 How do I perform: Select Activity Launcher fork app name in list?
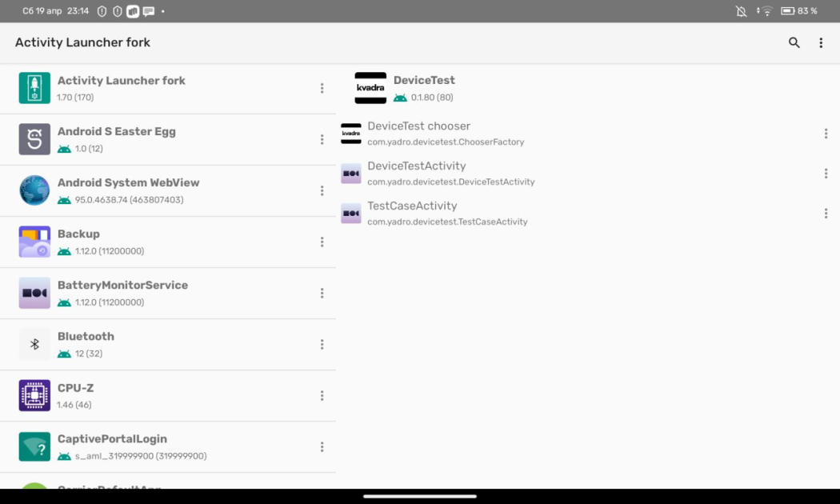coord(121,80)
